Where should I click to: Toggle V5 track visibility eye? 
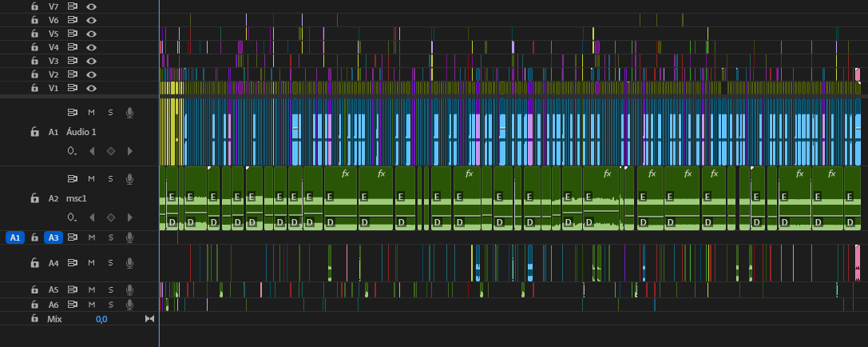coord(91,34)
